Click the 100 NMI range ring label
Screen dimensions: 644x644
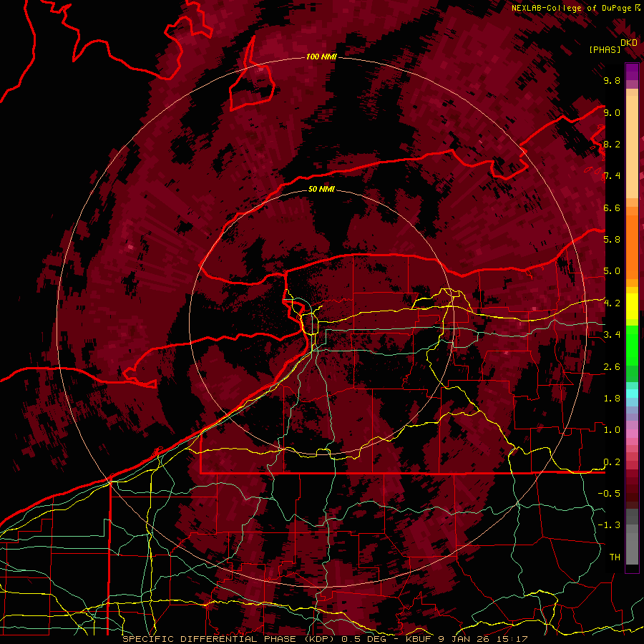pos(321,57)
